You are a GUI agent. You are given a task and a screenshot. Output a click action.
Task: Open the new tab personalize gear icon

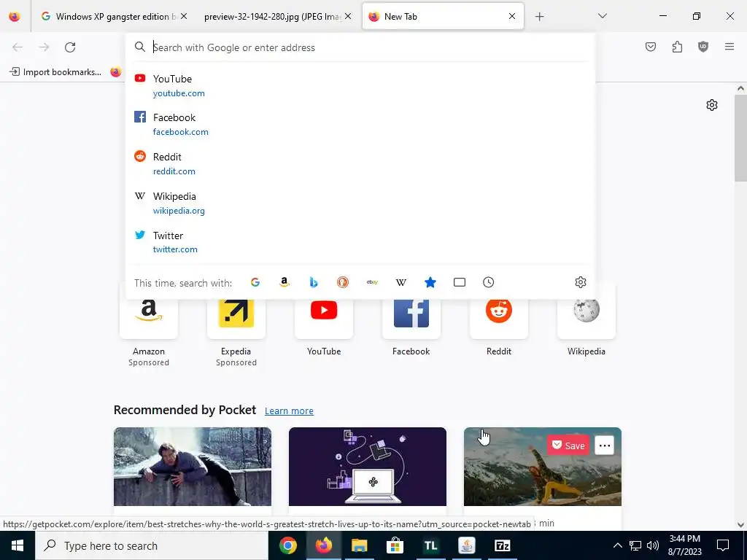(x=712, y=105)
